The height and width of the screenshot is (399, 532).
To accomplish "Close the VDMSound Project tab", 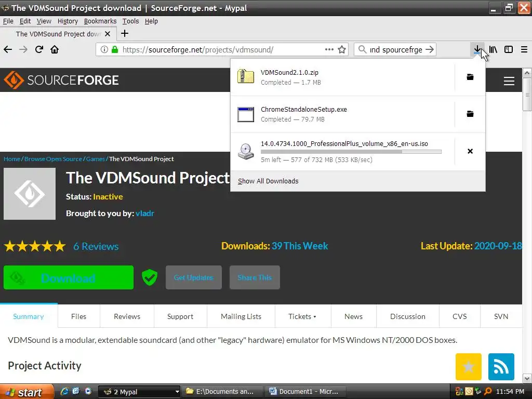I will point(108,34).
